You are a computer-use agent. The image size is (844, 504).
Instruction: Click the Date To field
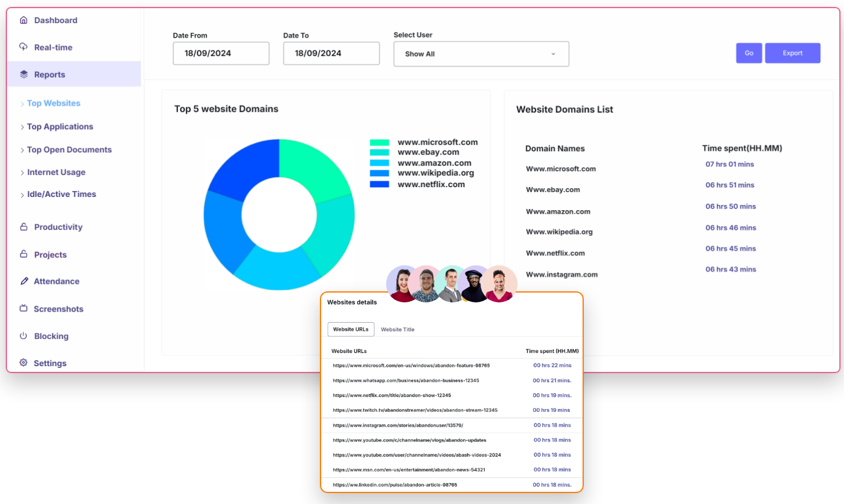(332, 53)
